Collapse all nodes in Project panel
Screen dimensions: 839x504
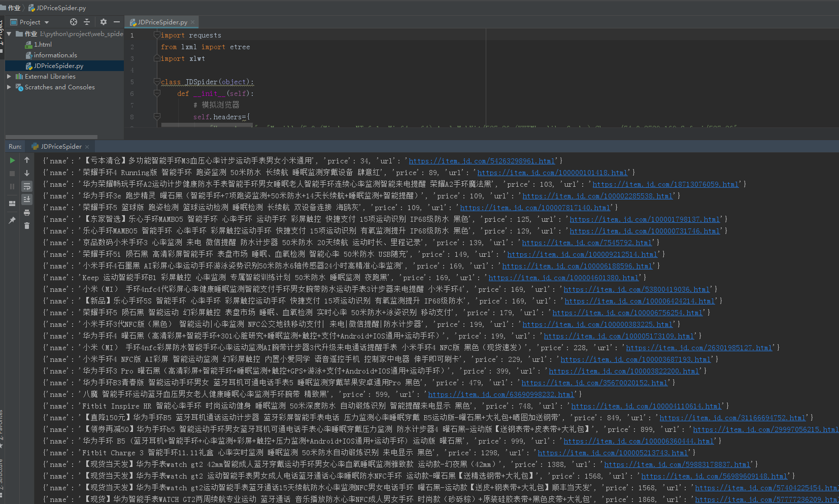pyautogui.click(x=87, y=22)
